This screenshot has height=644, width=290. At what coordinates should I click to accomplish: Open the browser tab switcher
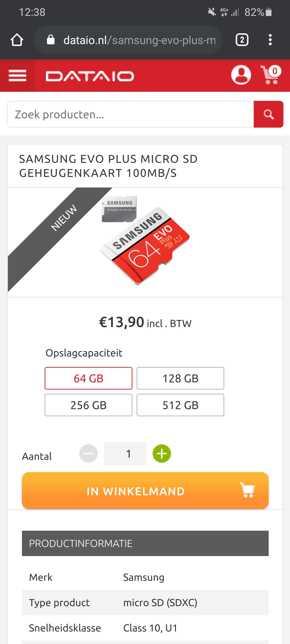tap(242, 40)
